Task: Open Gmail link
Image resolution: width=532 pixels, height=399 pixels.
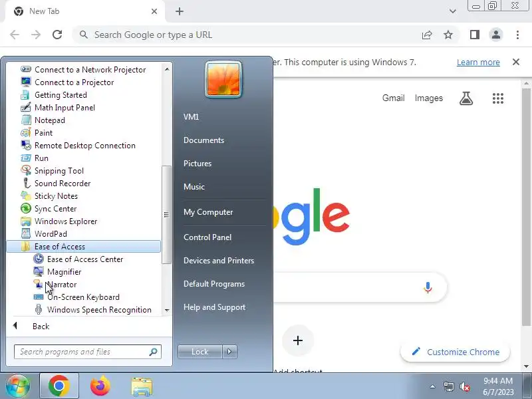Action: click(x=393, y=98)
